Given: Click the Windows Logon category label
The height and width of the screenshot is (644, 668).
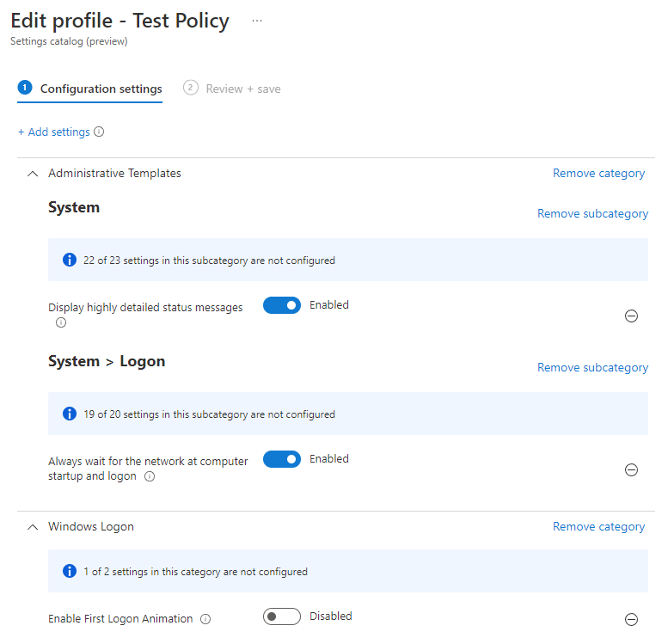Looking at the screenshot, I should 91,526.
